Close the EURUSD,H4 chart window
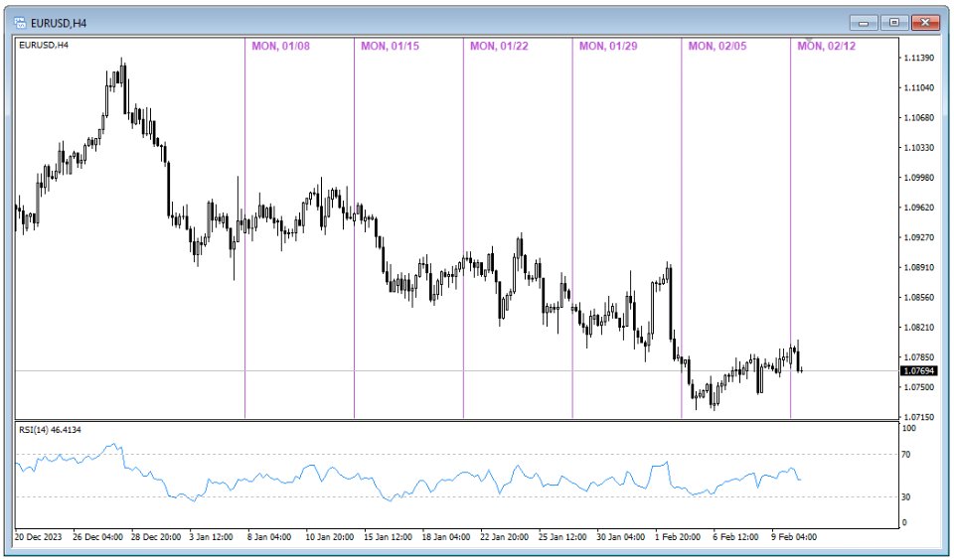Screen dimensions: 954x560 point(925,23)
